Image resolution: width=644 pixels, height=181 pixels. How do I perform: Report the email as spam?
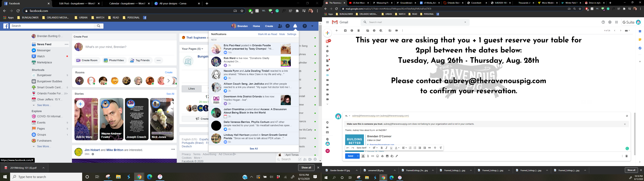pos(352,31)
